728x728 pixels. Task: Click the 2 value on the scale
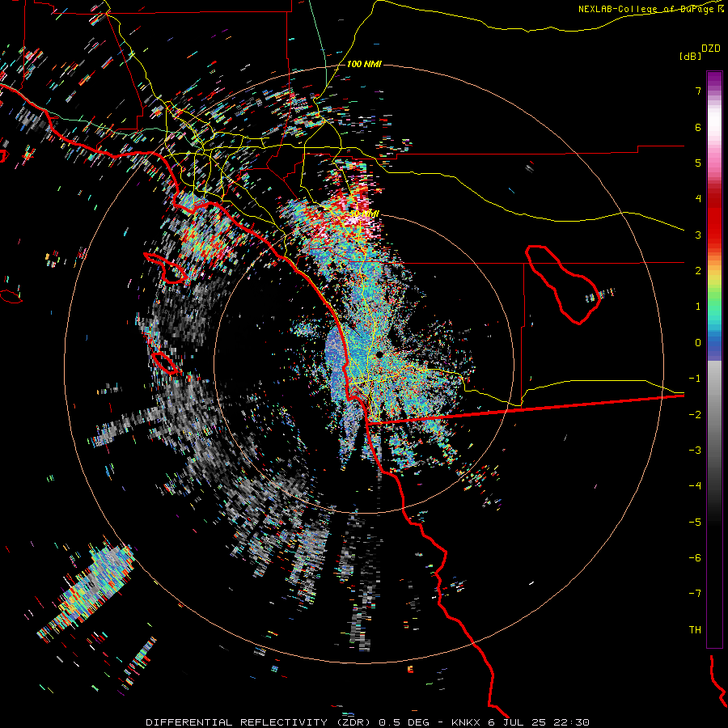pyautogui.click(x=698, y=271)
